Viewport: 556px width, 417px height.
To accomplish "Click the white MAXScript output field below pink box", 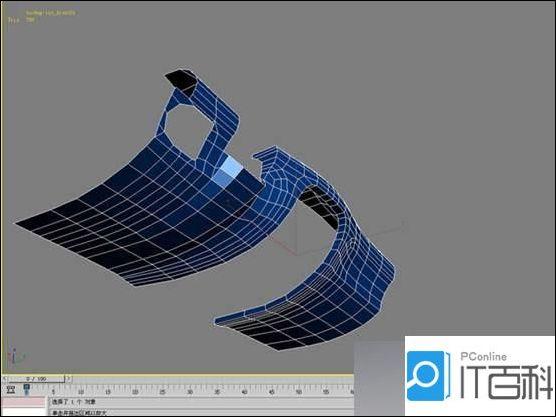I will 23,412.
